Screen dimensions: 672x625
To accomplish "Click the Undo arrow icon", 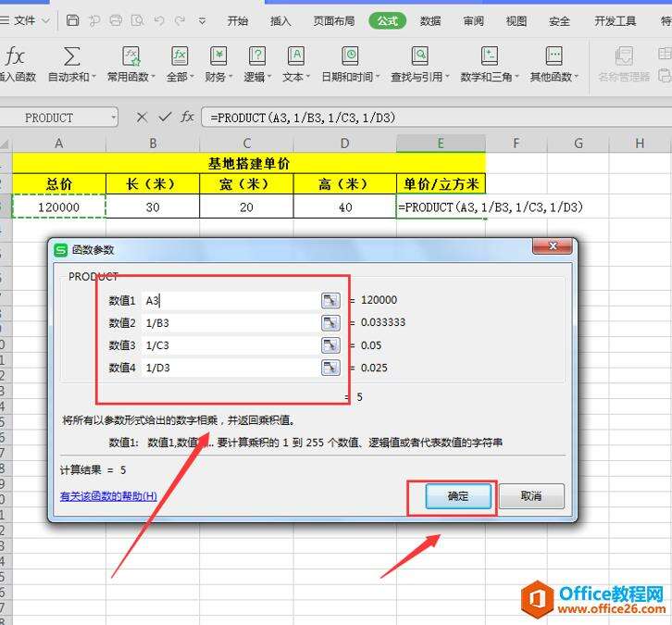I will click(x=159, y=20).
